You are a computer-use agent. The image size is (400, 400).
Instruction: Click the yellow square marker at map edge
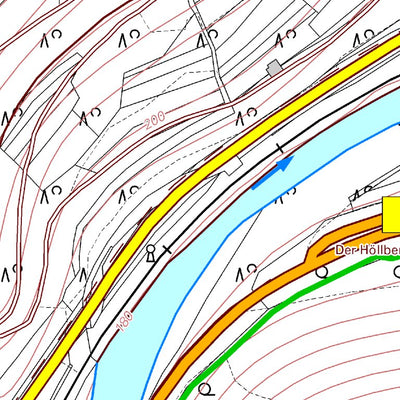[391, 214]
